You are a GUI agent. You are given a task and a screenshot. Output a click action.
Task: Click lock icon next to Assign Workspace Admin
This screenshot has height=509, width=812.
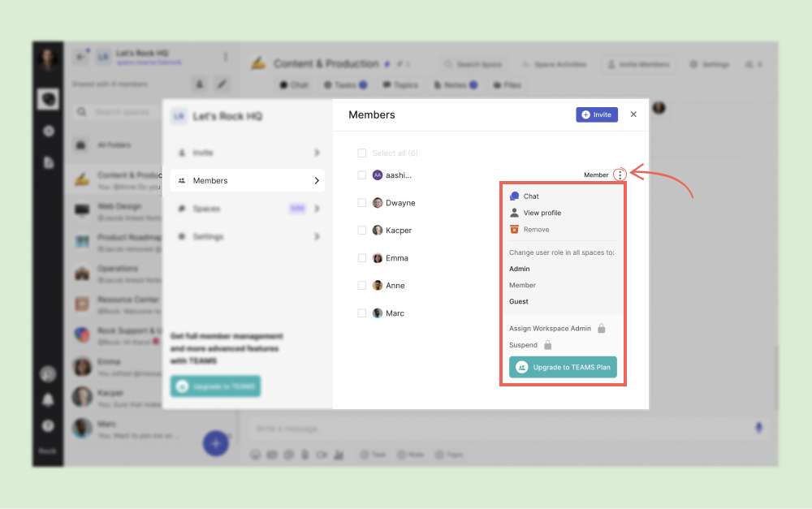tap(601, 328)
